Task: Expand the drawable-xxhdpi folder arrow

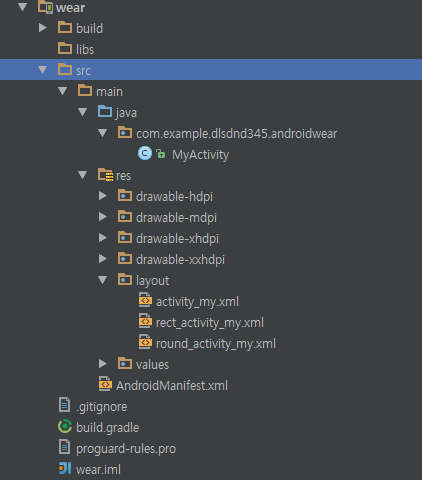Action: pyautogui.click(x=103, y=259)
